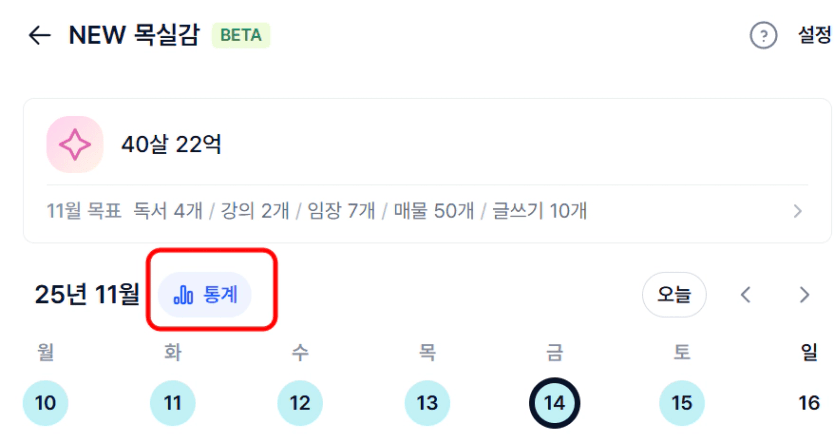This screenshot has width=834, height=443.
Task: Click the 오늘 button
Action: click(674, 295)
